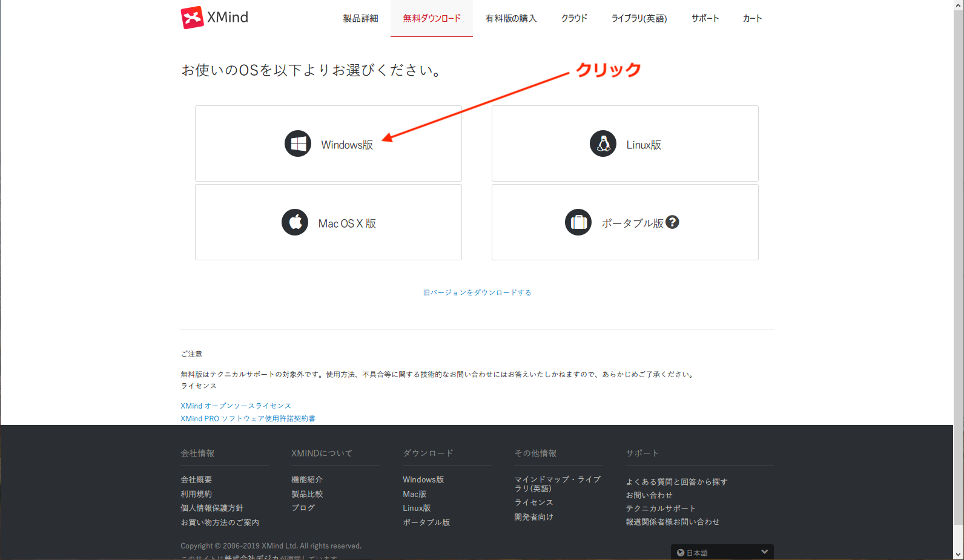Open ブログ footer link
This screenshot has width=964, height=560.
click(x=303, y=508)
